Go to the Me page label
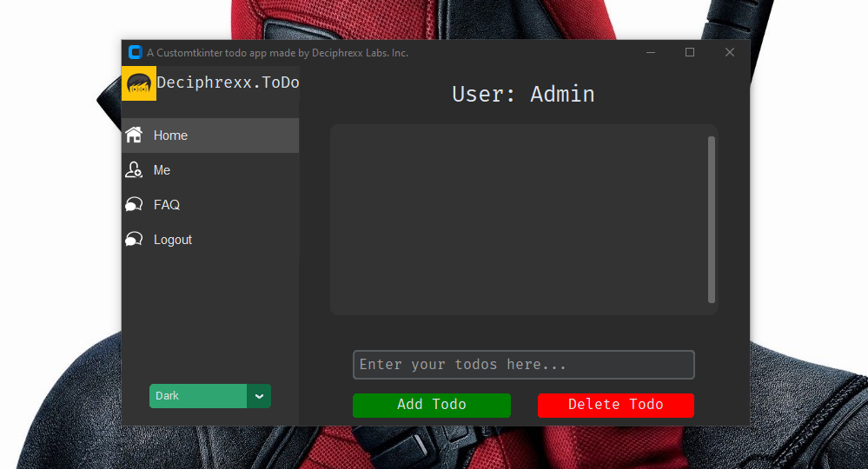Image resolution: width=868 pixels, height=469 pixels. tap(162, 170)
